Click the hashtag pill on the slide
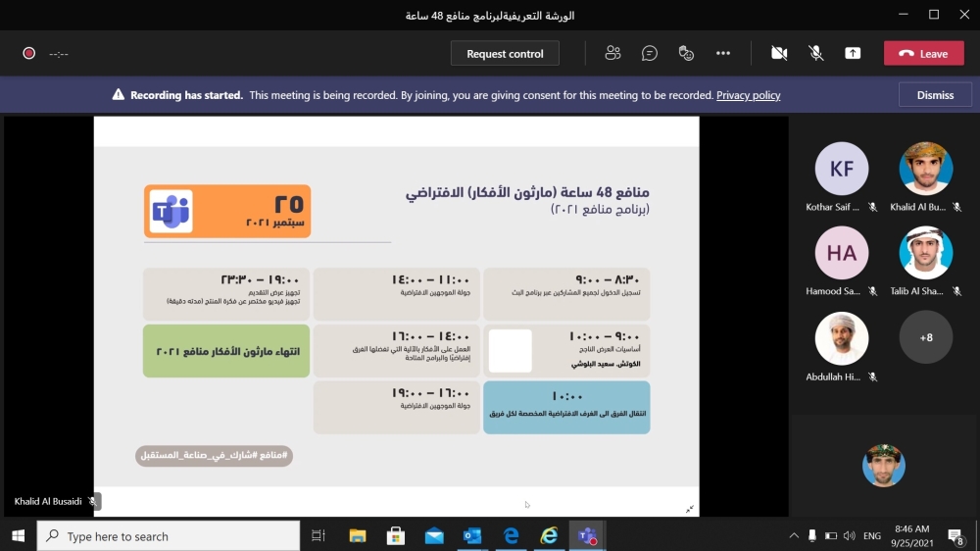Screen dimensions: 980x551 coord(214,455)
